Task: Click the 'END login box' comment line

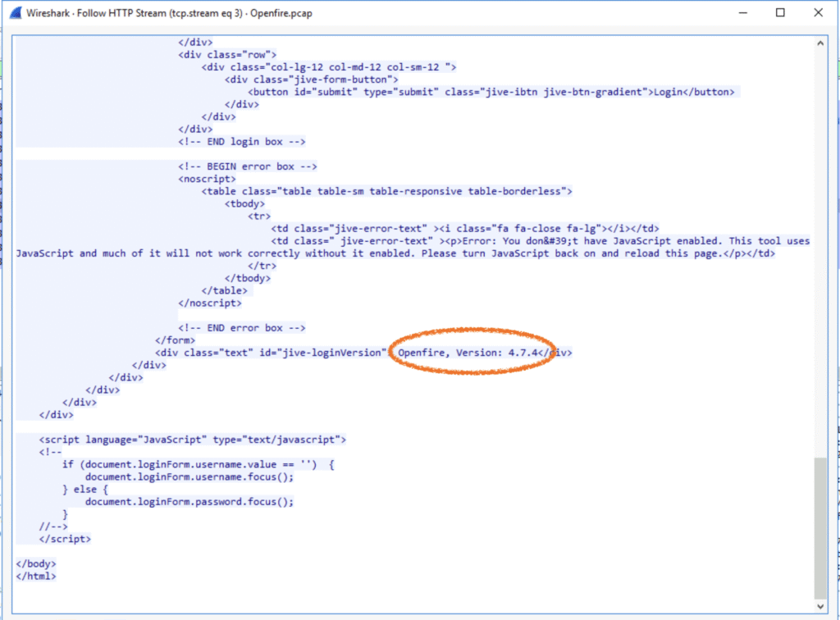Action: pyautogui.click(x=241, y=142)
